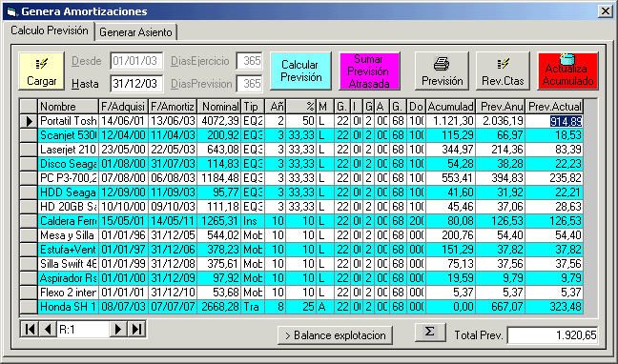Click the Aspirador name cell
The height and width of the screenshot is (364, 618).
click(68, 278)
